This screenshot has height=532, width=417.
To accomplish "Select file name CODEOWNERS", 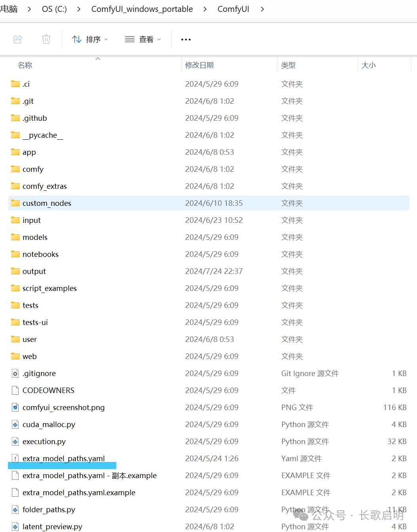I will (x=48, y=390).
